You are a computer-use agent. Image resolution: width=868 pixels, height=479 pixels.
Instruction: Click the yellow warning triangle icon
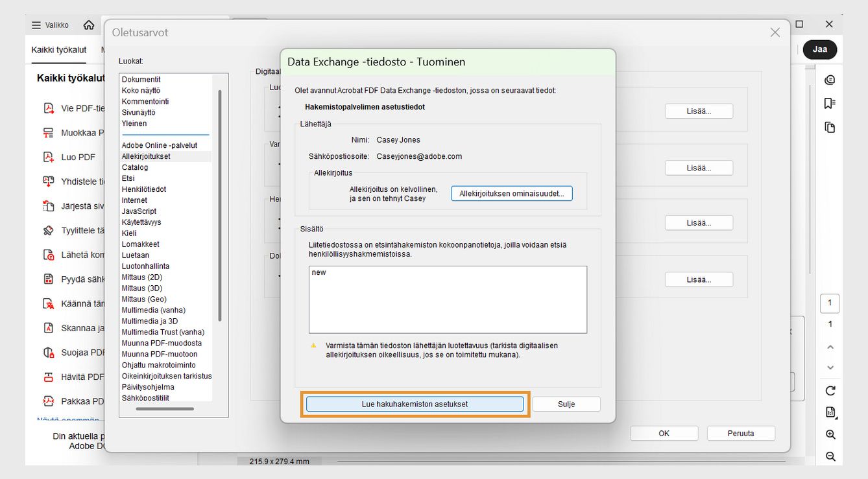[314, 345]
